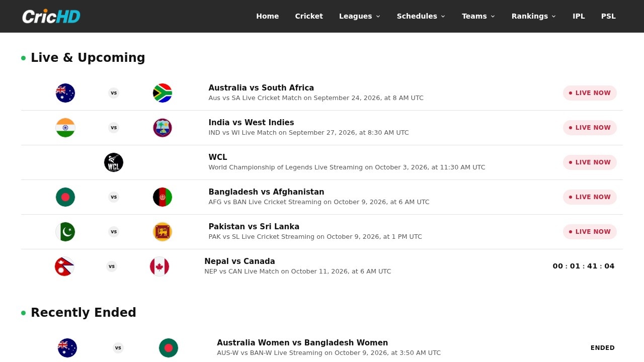Click LIVE NOW for Bangladesh vs Afghanistan
644x362 pixels.
click(590, 197)
